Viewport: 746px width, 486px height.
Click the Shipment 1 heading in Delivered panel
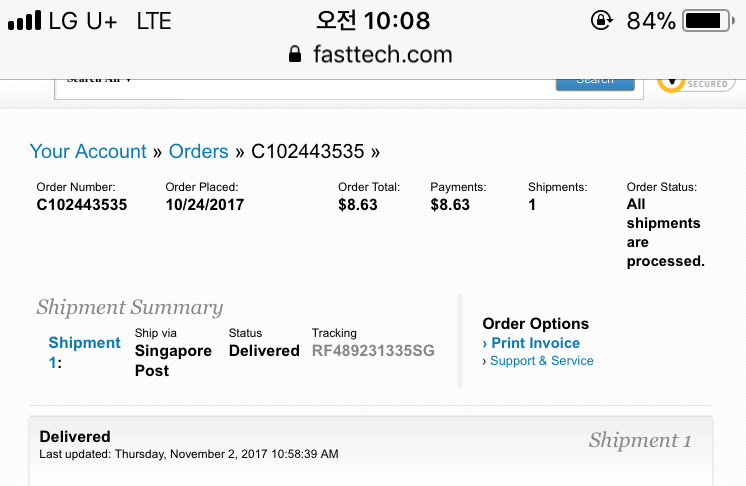coord(640,440)
